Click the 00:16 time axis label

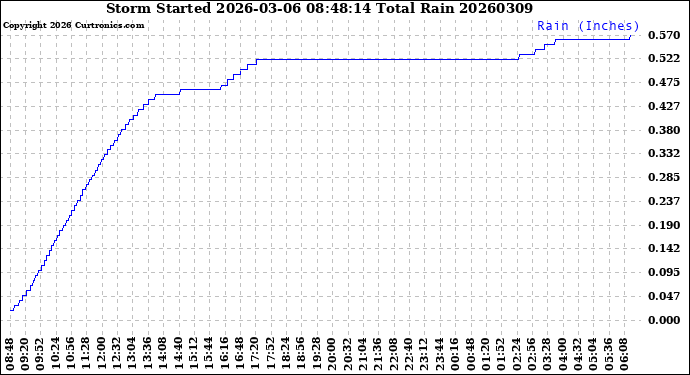click(x=455, y=354)
